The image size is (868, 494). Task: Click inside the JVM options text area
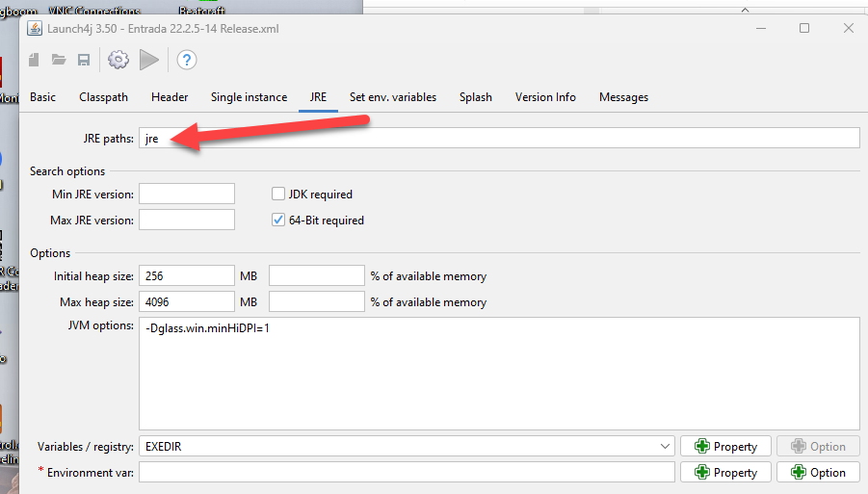pos(499,376)
